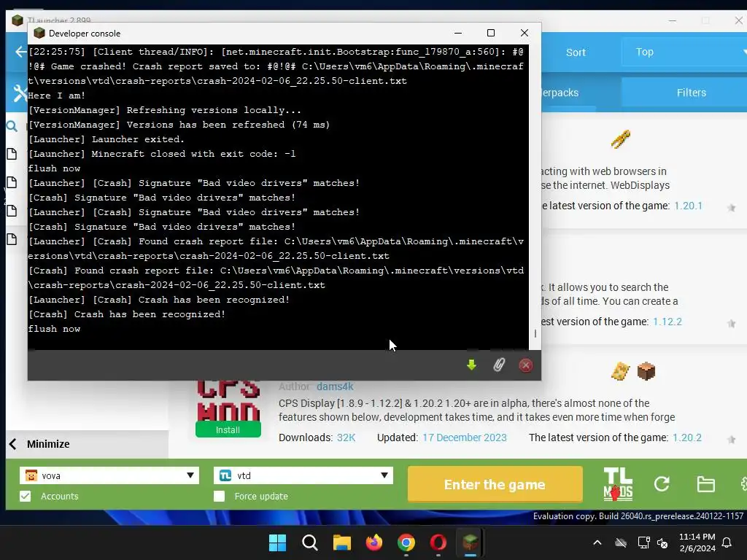
Task: Launch Firefox from taskbar
Action: tap(374, 542)
